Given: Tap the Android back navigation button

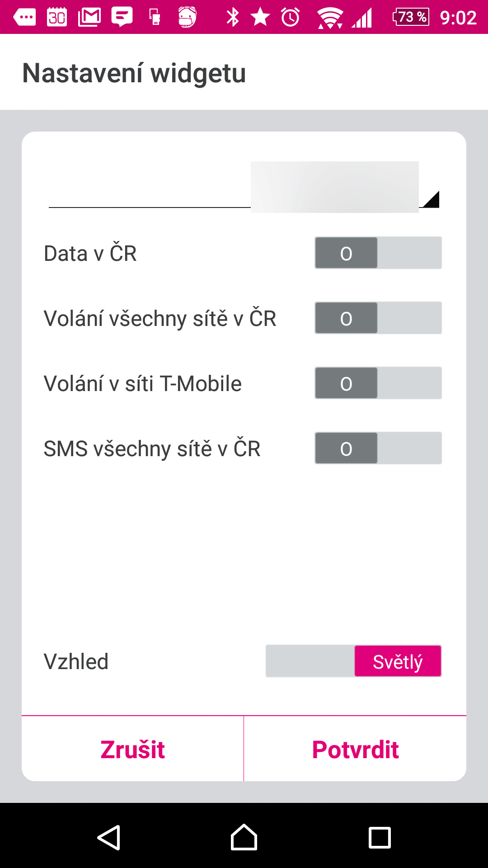Looking at the screenshot, I should point(109,838).
